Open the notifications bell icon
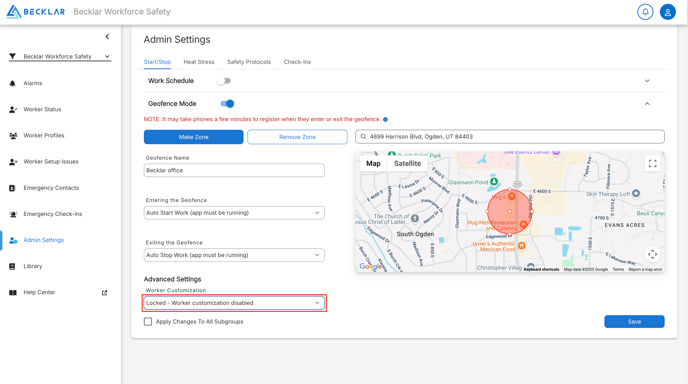 645,12
